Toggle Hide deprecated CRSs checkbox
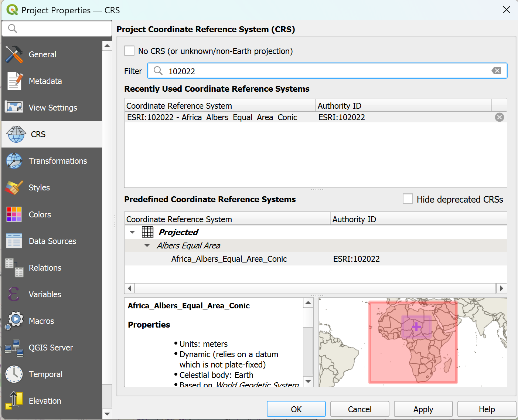This screenshot has width=518, height=420. [408, 199]
